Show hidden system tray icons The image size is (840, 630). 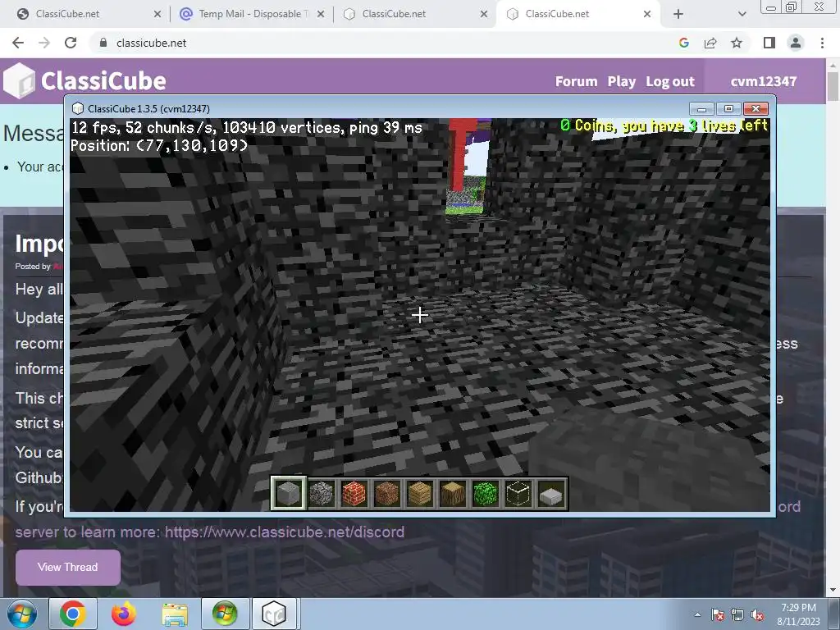[x=697, y=614]
